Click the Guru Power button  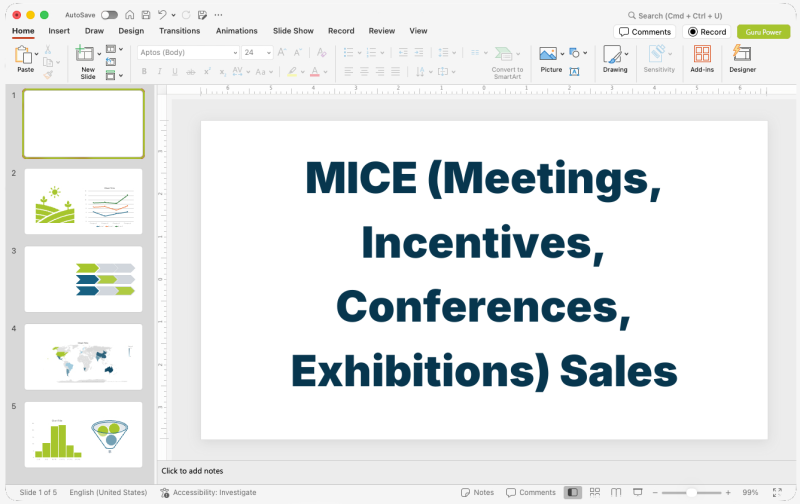[x=763, y=32]
